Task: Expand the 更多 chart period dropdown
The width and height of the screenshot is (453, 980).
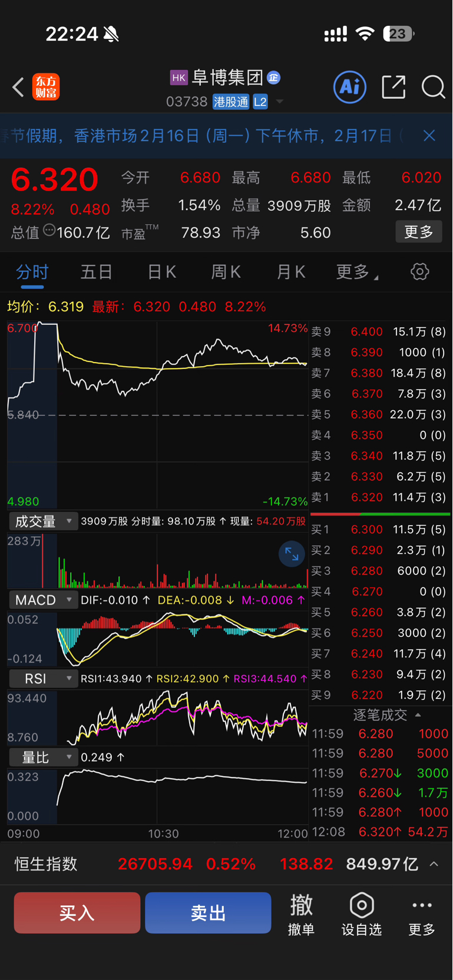Action: point(358,272)
